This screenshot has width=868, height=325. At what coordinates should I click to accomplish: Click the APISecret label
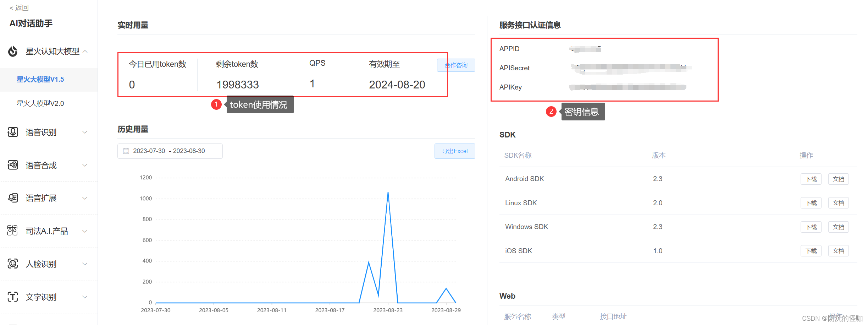coord(514,68)
